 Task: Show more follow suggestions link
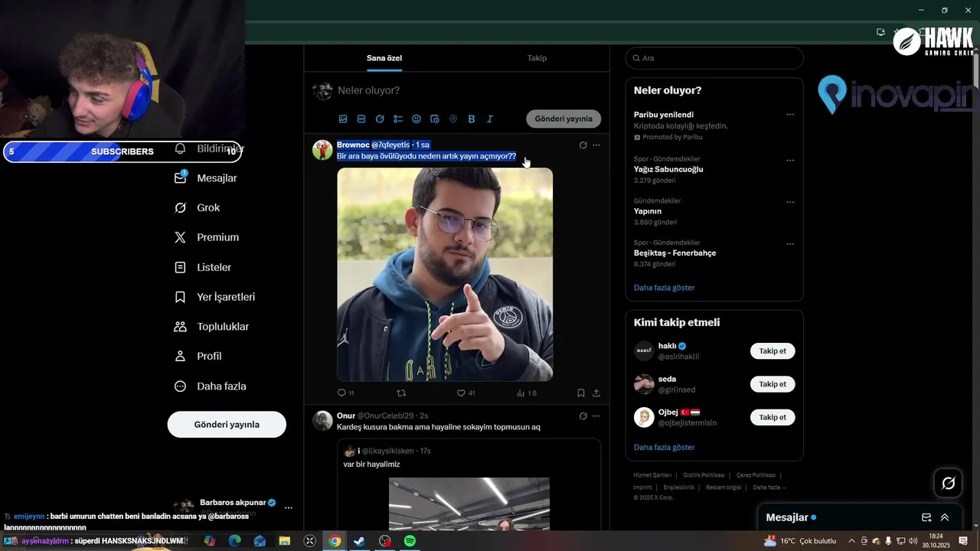[665, 447]
